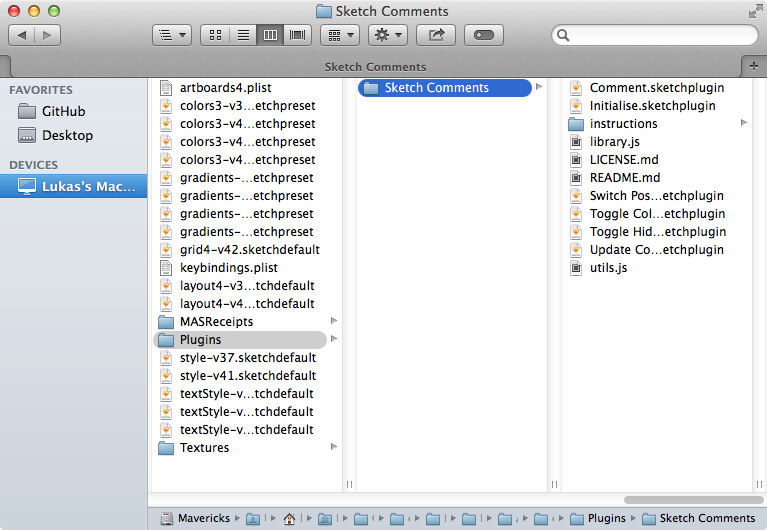767x530 pixels.
Task: Switch to list view
Action: [243, 35]
